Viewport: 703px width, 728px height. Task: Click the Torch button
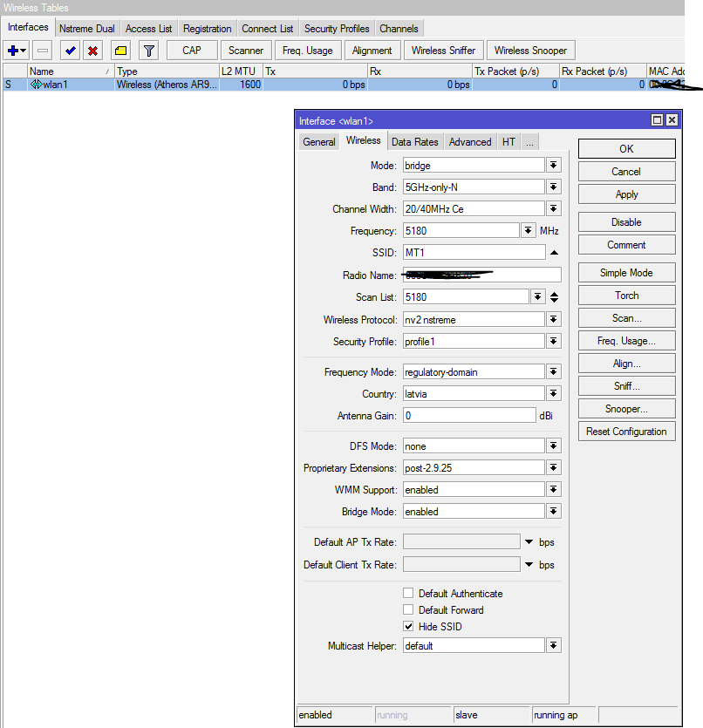(626, 296)
